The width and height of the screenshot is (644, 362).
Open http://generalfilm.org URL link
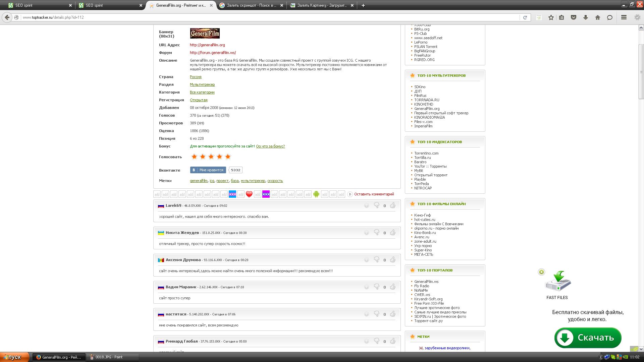click(x=207, y=45)
